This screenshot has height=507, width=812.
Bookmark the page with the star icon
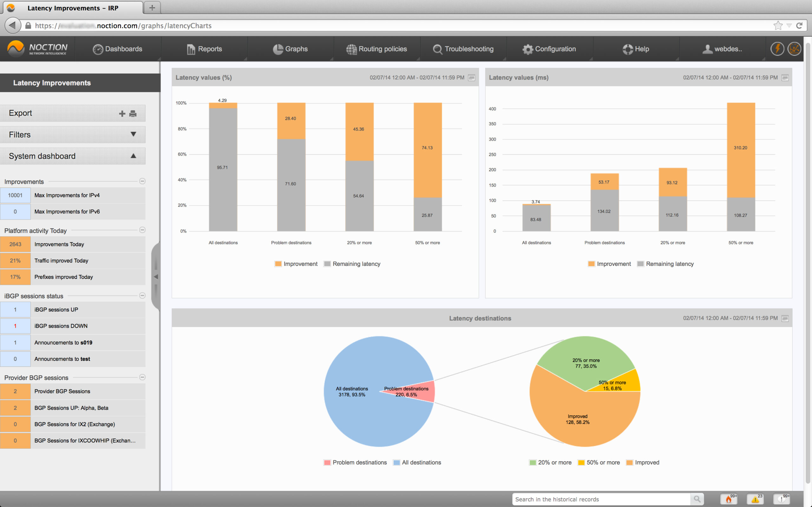coord(778,25)
